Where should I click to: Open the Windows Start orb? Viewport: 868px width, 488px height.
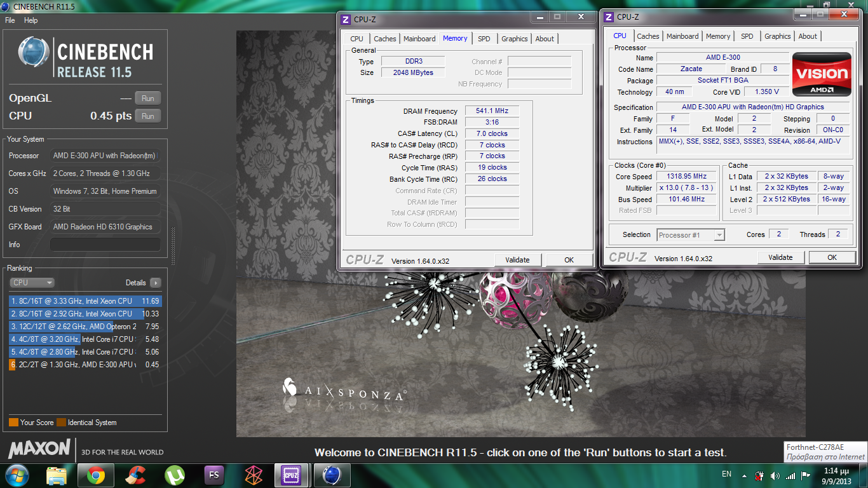click(x=17, y=475)
